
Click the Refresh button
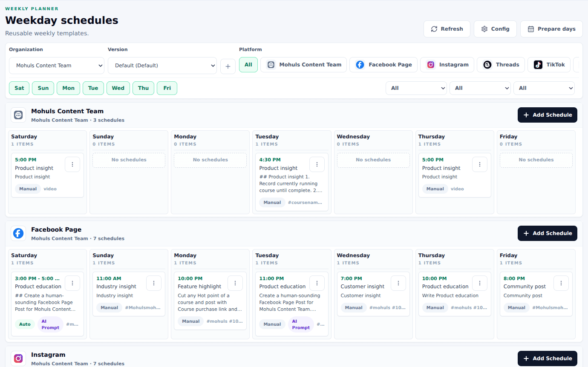click(x=447, y=29)
